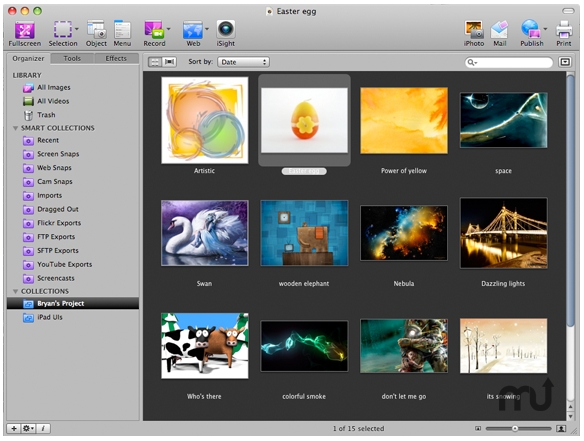Collapse the Smart Collections section

tap(15, 128)
